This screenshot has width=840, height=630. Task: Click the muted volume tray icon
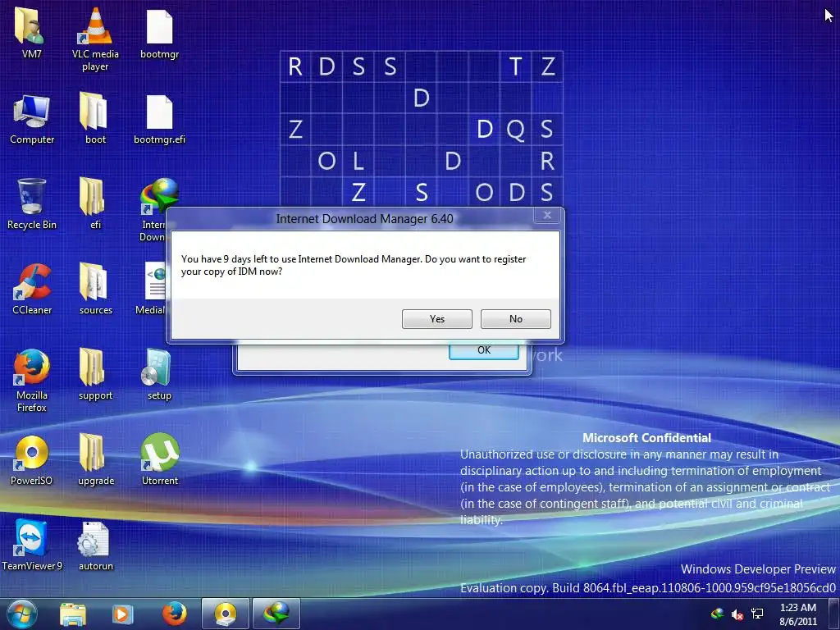(x=737, y=614)
